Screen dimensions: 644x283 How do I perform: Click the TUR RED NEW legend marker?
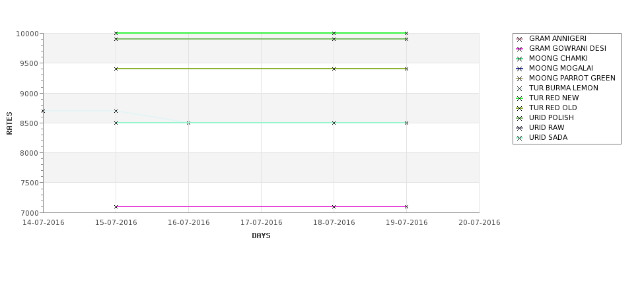pyautogui.click(x=519, y=98)
